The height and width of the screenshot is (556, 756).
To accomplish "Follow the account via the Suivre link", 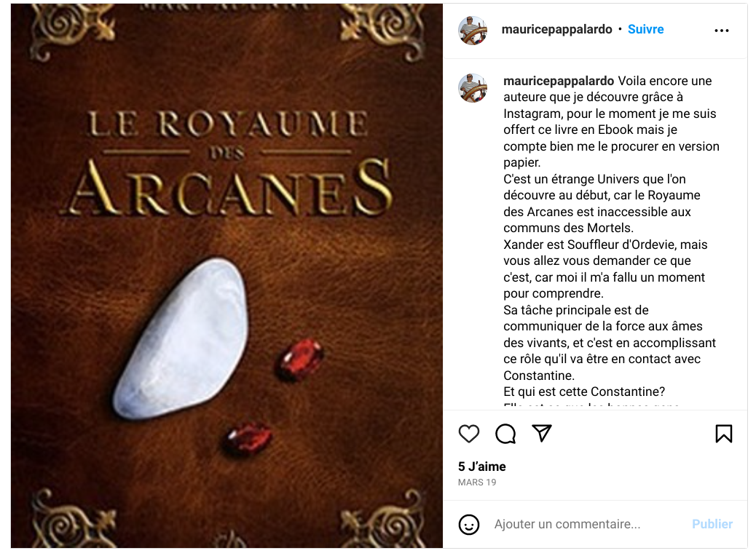I will 645,29.
